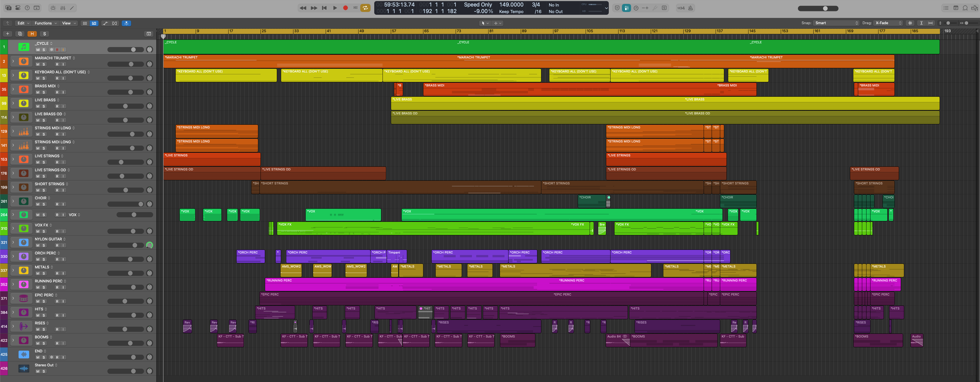The width and height of the screenshot is (980, 382).
Task: Click the Rewind transport button
Action: pyautogui.click(x=303, y=8)
